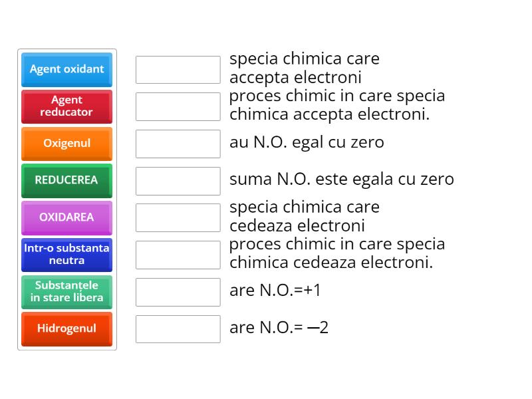Screen dimensions: 532x399
Task: Pick the red Agent reducator tile
Action: coord(67,106)
